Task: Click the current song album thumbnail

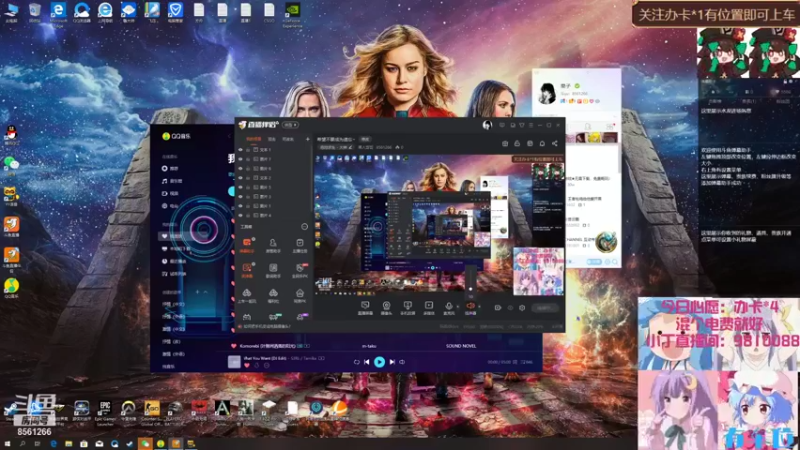Action: click(x=234, y=362)
